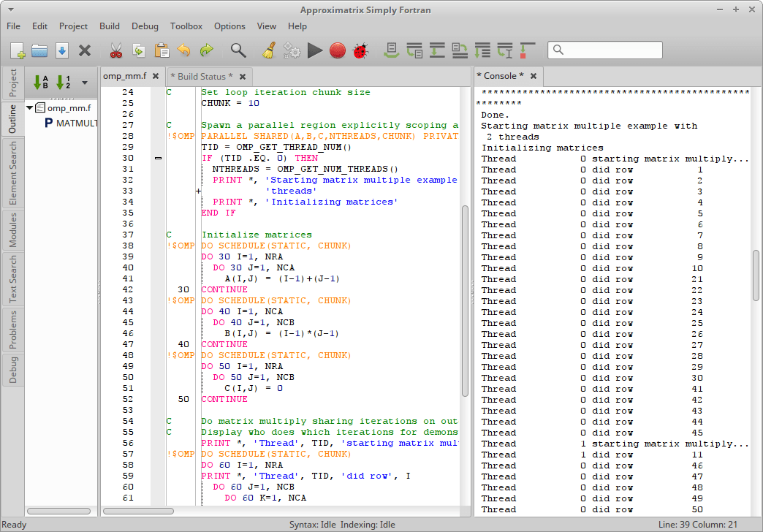This screenshot has height=532, width=763.
Task: Click line number 39 in the gutter
Action: tap(127, 256)
